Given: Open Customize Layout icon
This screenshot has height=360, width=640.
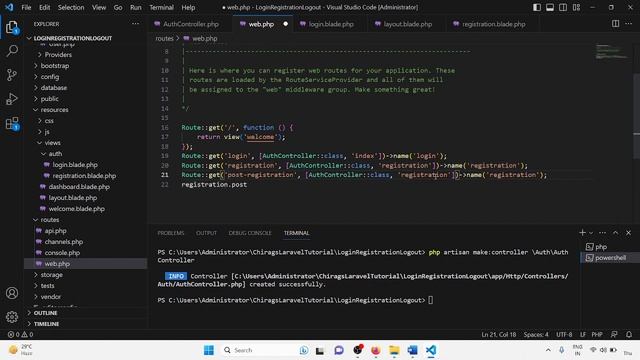Looking at the screenshot, I should [x=576, y=7].
